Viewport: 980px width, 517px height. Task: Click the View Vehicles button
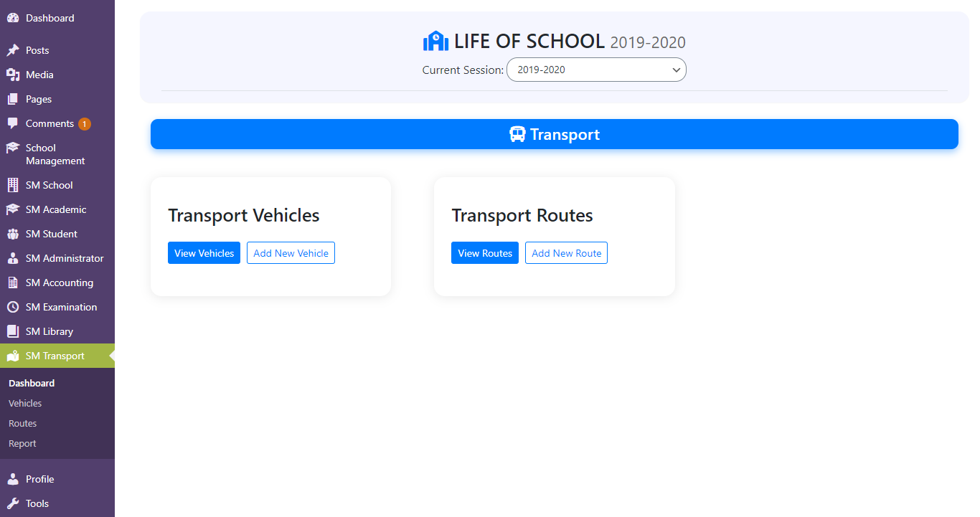tap(204, 253)
